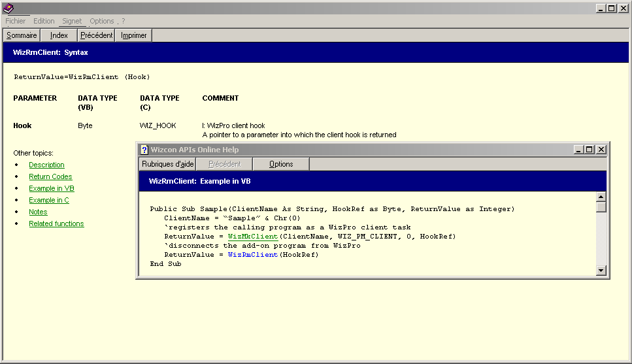Close the main help window
The width and height of the screenshot is (632, 364).
623,8
